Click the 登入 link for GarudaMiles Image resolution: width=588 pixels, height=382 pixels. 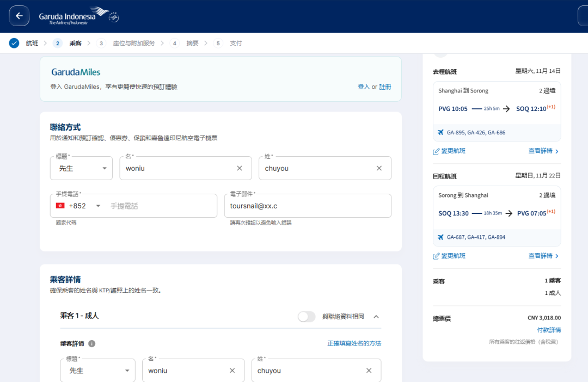[364, 87]
